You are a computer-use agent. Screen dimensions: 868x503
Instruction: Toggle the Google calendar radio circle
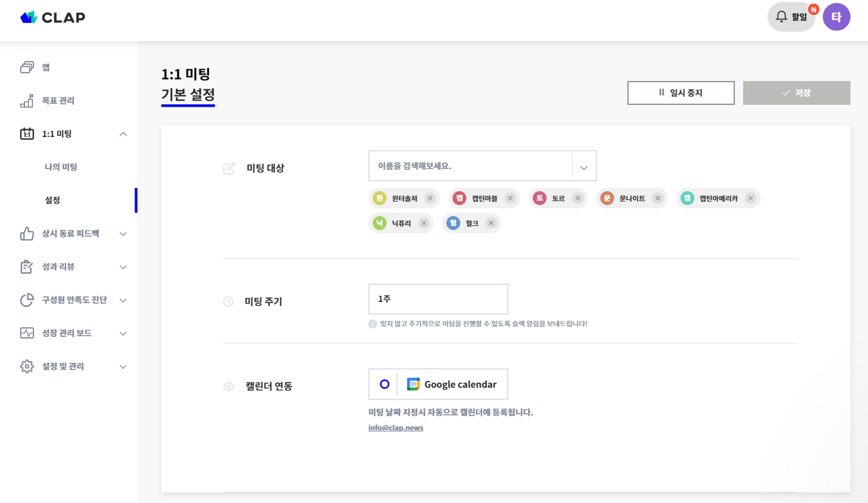[x=384, y=384]
